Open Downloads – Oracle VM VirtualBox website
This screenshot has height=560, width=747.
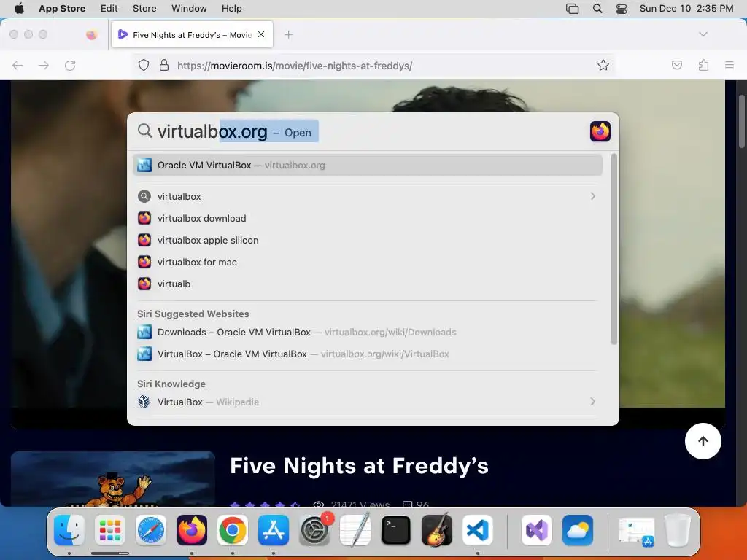click(x=368, y=332)
